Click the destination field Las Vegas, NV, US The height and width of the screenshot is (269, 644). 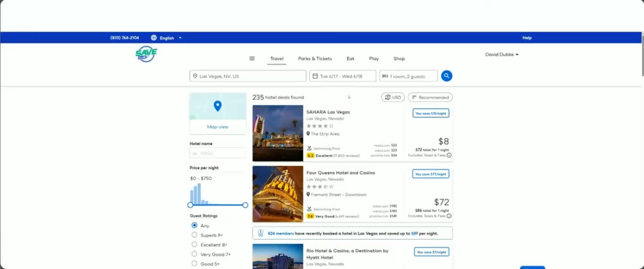(x=248, y=76)
